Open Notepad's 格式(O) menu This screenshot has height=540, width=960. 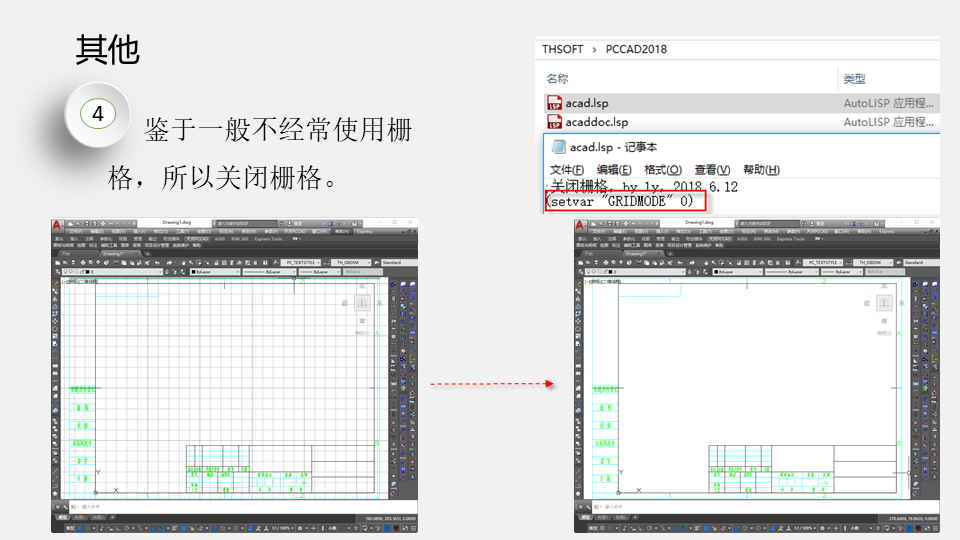(x=662, y=170)
